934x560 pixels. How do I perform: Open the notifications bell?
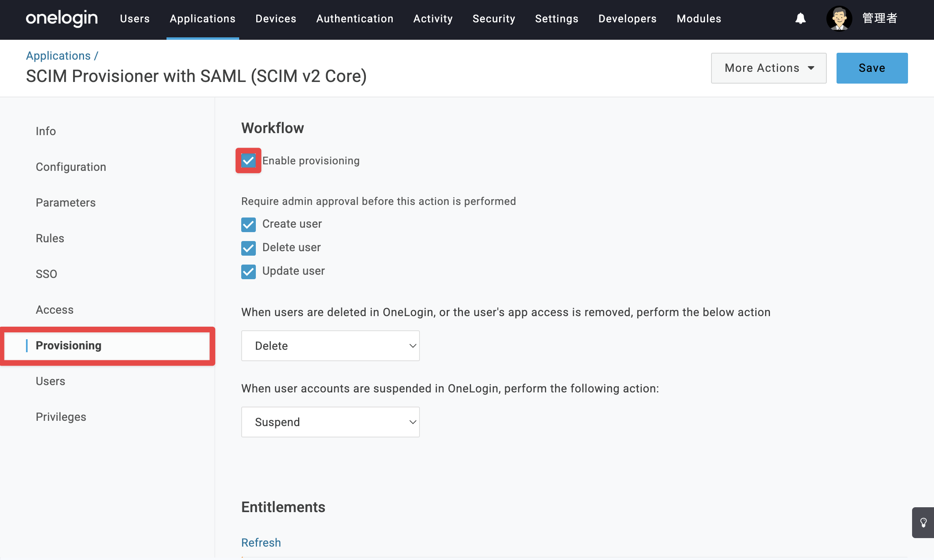pos(800,18)
